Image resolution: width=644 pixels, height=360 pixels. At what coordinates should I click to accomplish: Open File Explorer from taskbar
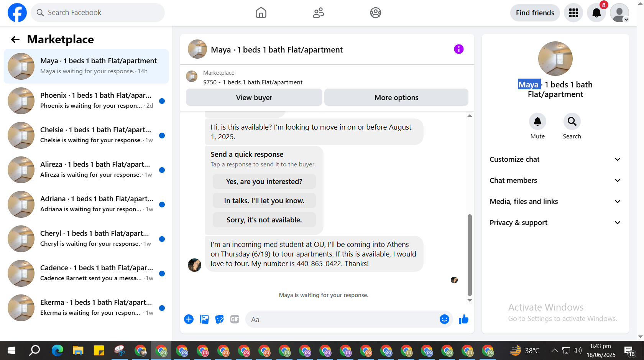[x=78, y=350]
